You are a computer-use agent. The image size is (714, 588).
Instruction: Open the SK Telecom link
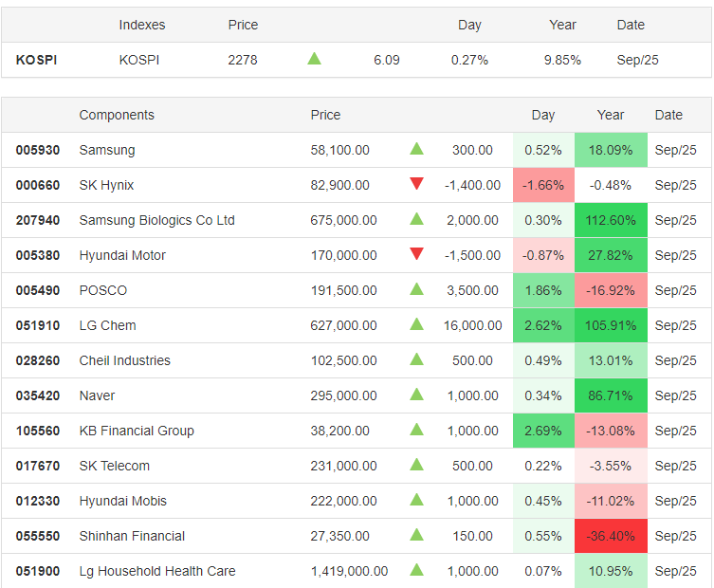pos(115,466)
